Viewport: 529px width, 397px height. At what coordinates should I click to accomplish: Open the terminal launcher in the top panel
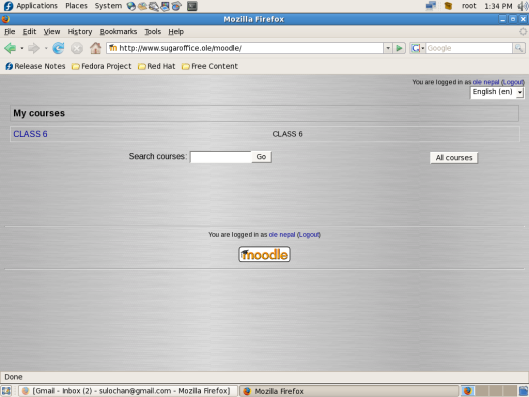(x=192, y=6)
